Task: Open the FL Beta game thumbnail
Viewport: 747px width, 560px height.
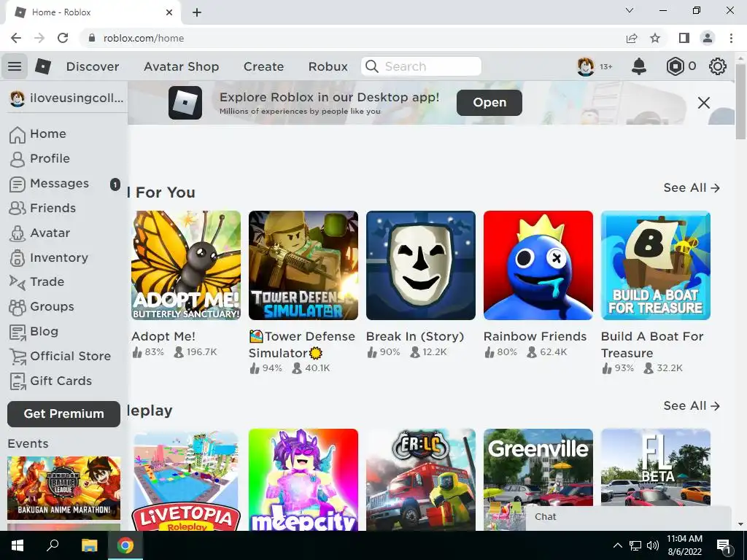Action: click(656, 467)
